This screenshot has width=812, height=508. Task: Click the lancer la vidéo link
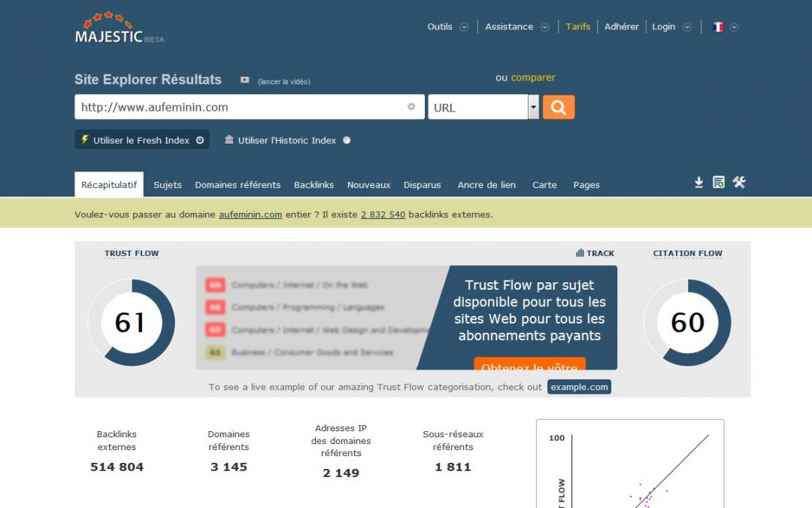point(283,81)
